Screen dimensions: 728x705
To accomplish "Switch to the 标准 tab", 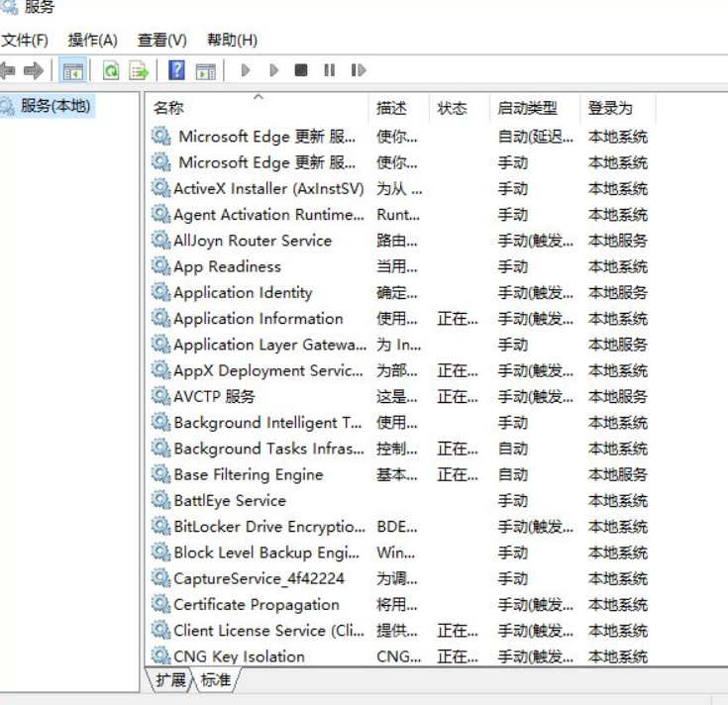I will 216,680.
